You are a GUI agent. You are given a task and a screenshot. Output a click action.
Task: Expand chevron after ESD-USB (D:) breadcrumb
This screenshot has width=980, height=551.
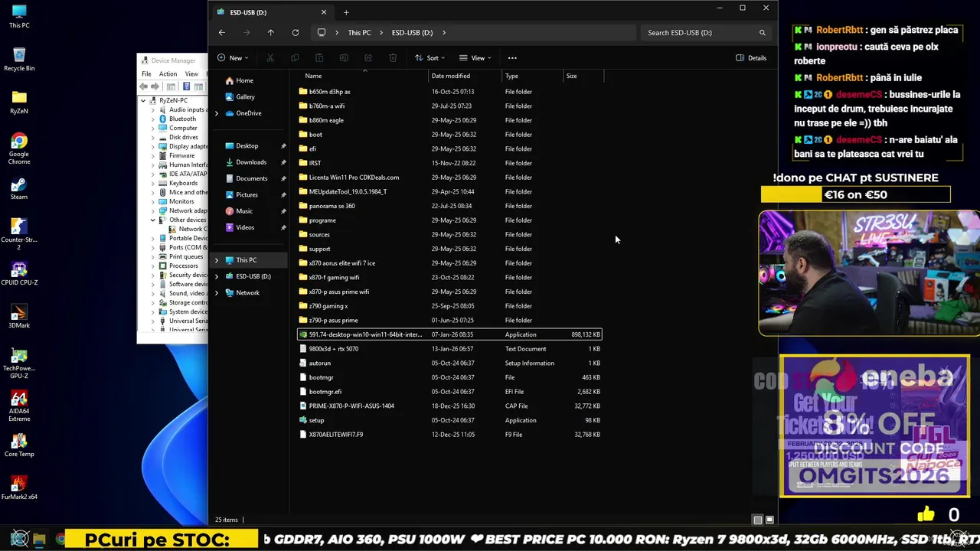(444, 33)
